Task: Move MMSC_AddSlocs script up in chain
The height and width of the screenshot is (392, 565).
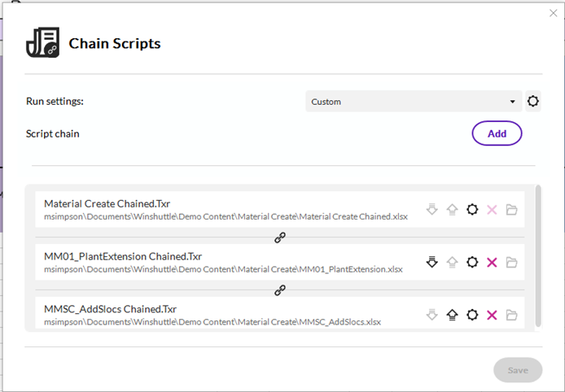Action: (452, 315)
